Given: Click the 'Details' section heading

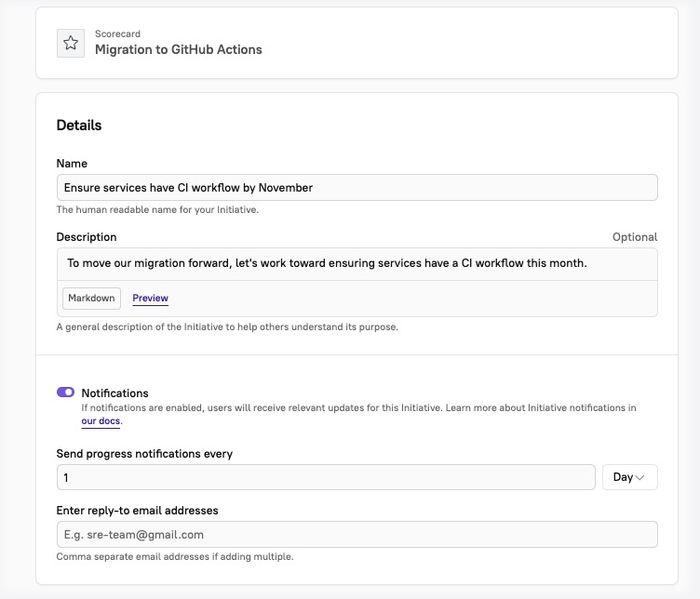Looking at the screenshot, I should pyautogui.click(x=79, y=126).
